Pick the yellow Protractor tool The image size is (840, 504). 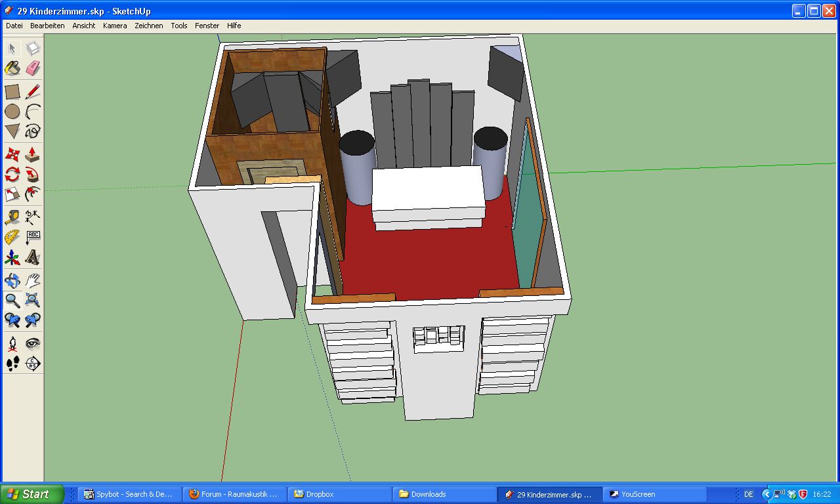(12, 238)
